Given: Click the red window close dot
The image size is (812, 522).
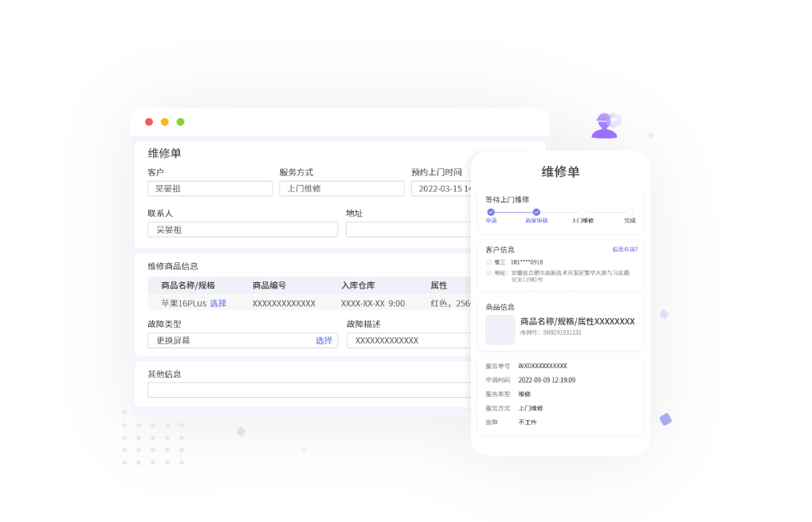Looking at the screenshot, I should click(x=149, y=122).
